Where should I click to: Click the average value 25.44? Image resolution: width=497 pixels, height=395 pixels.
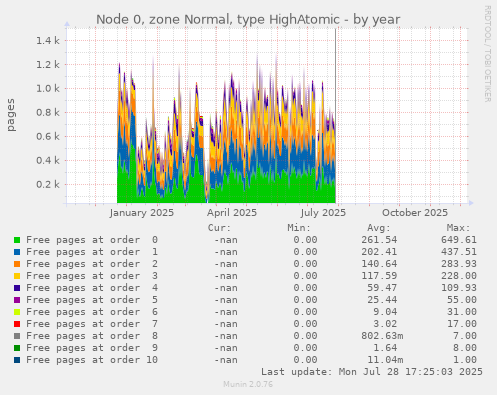382,300
